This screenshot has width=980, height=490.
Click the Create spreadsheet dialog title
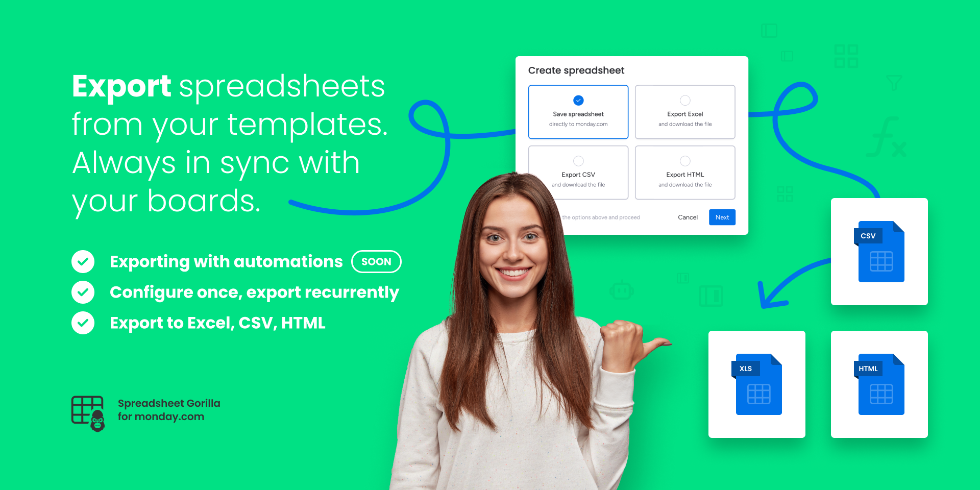pyautogui.click(x=576, y=70)
